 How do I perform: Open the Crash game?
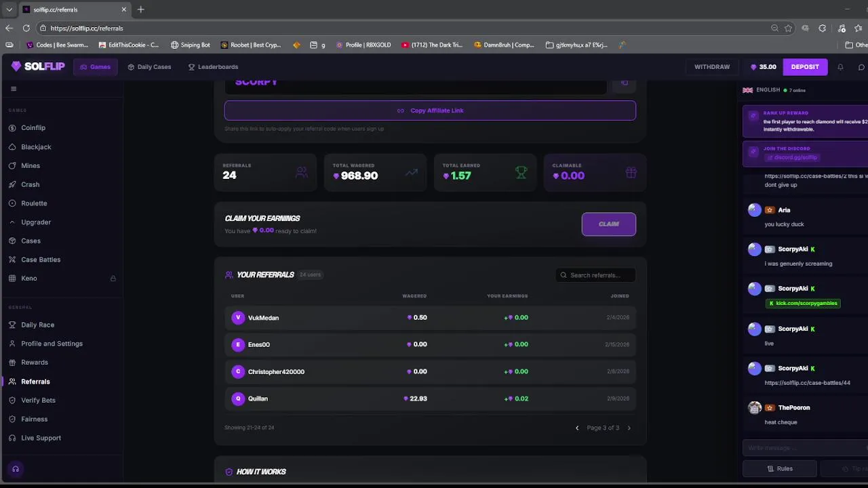pos(30,184)
